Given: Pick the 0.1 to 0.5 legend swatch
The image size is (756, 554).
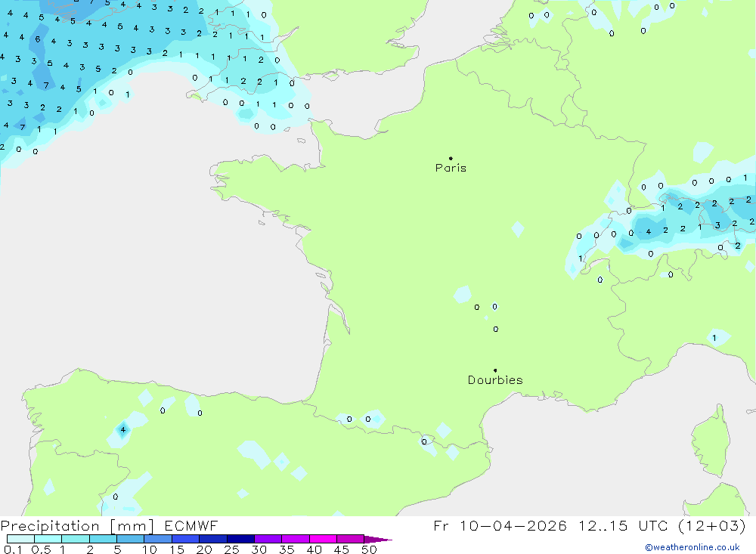Looking at the screenshot, I should (20, 539).
